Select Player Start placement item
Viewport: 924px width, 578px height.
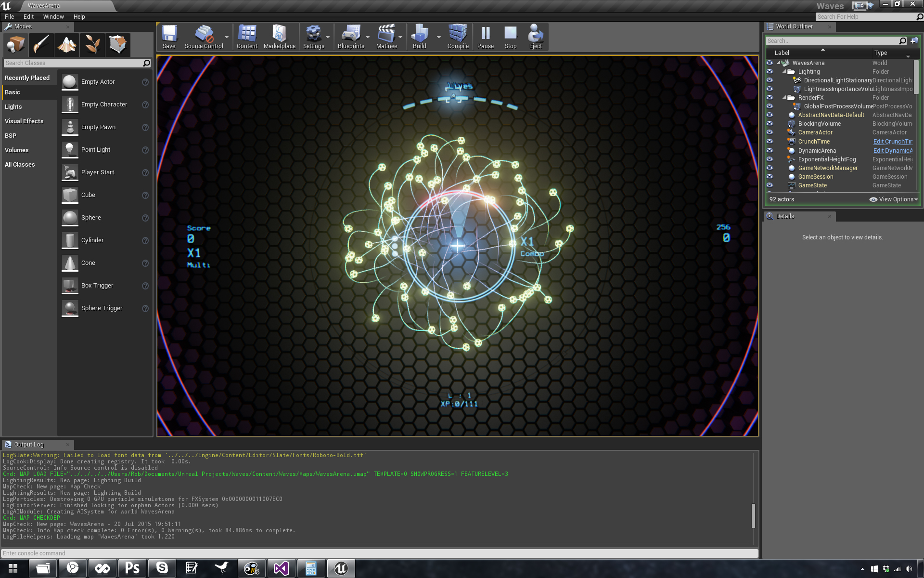pyautogui.click(x=105, y=172)
